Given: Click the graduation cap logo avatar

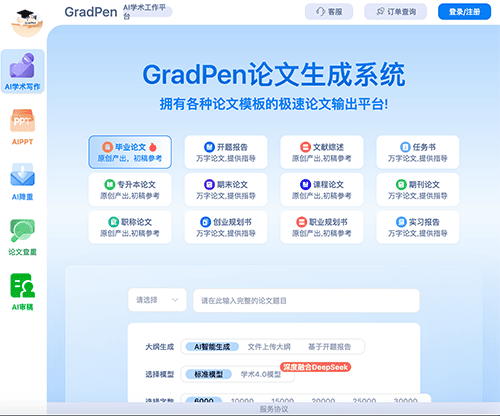Looking at the screenshot, I should tap(27, 22).
